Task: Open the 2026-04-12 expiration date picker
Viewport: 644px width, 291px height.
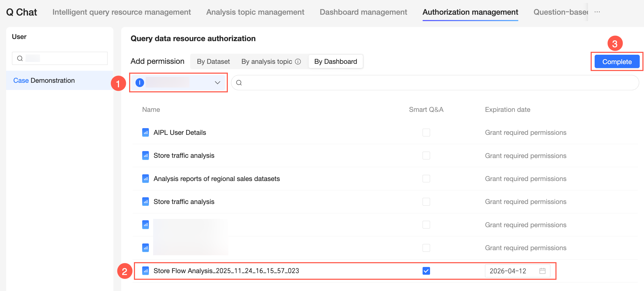Action: click(x=508, y=271)
